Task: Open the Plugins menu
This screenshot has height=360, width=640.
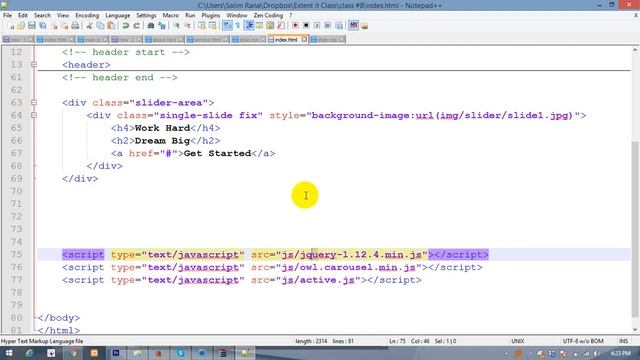Action: point(211,16)
